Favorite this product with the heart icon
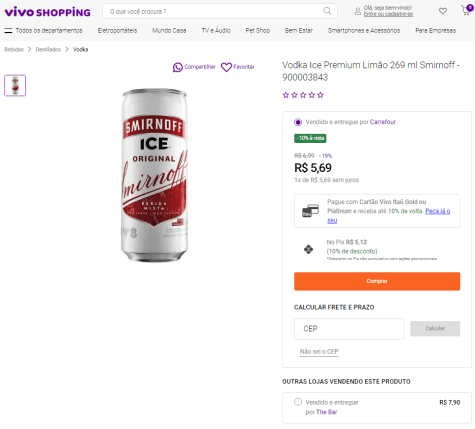This screenshot has width=475, height=429. (226, 67)
